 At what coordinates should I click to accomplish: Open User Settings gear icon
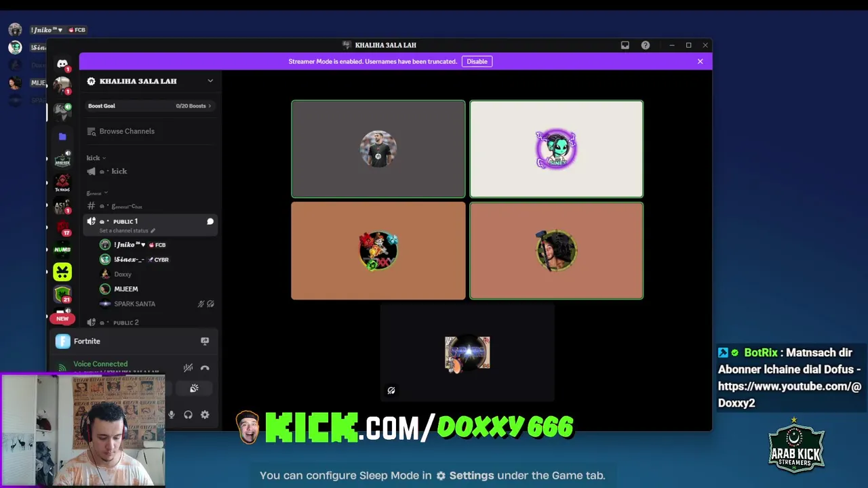coord(205,415)
